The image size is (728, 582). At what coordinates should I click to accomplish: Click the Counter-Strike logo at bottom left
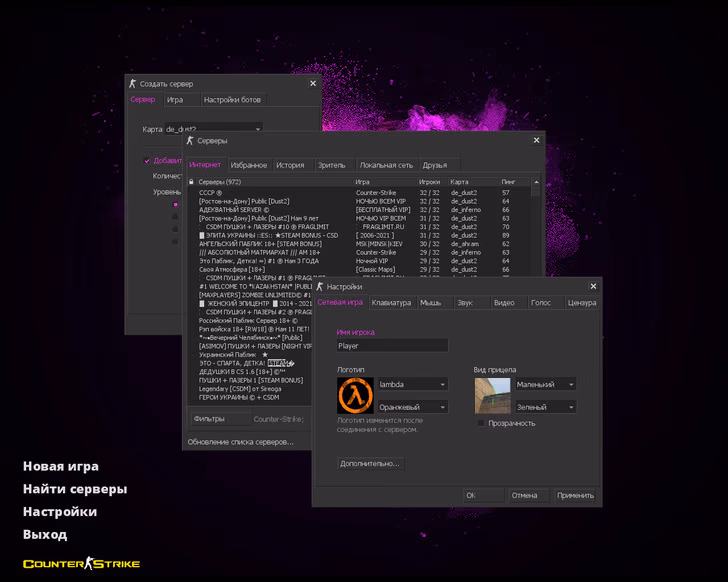coord(81,564)
